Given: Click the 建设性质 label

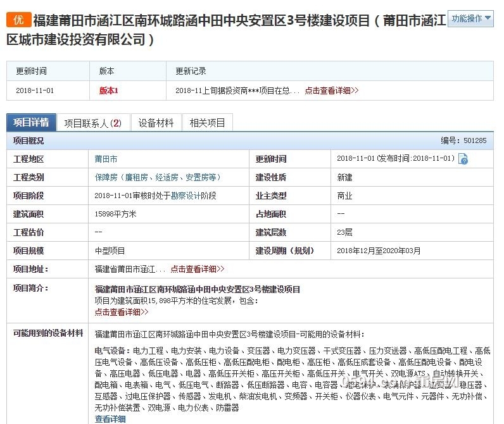Looking at the screenshot, I should pyautogui.click(x=270, y=177).
